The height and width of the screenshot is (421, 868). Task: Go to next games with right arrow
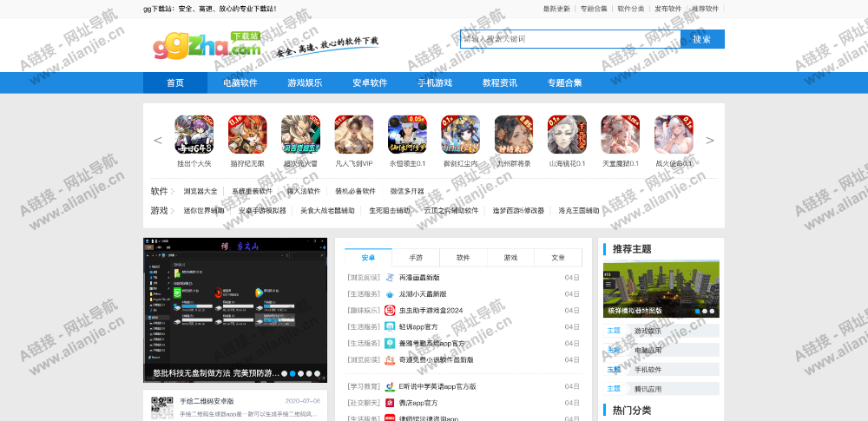click(710, 140)
